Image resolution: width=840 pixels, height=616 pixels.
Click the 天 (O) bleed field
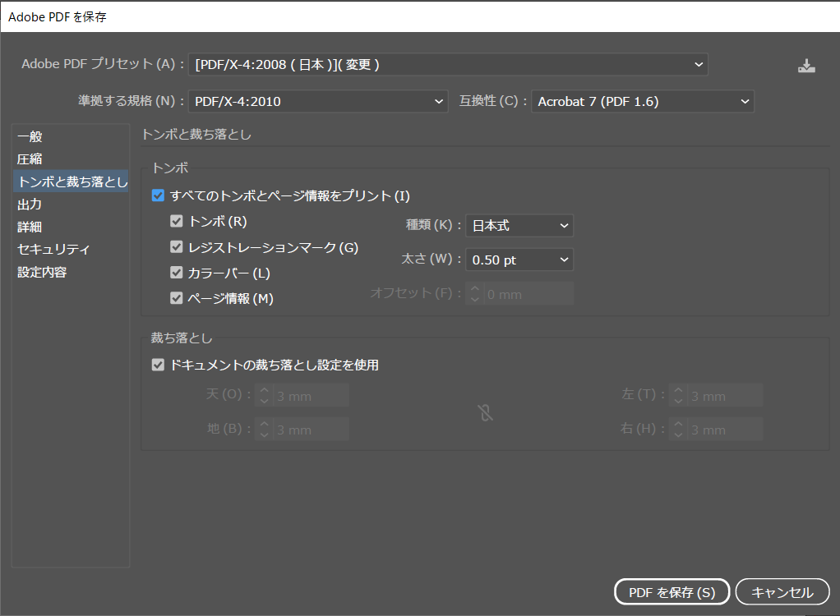[x=311, y=396]
